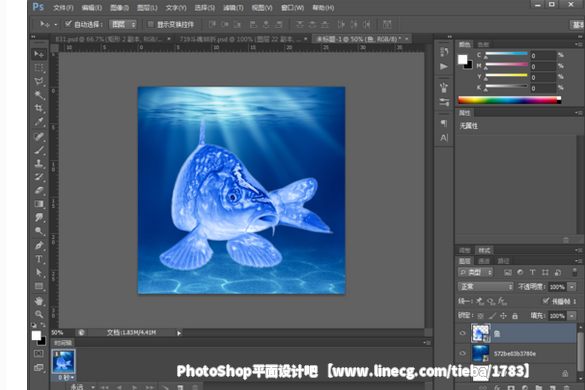Hide the 鱼 layer via eye icon
This screenshot has height=390, width=585.
coord(463,333)
